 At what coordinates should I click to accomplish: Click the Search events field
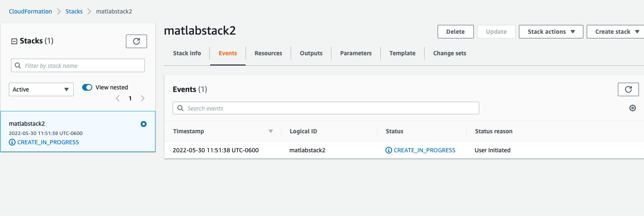(x=326, y=108)
